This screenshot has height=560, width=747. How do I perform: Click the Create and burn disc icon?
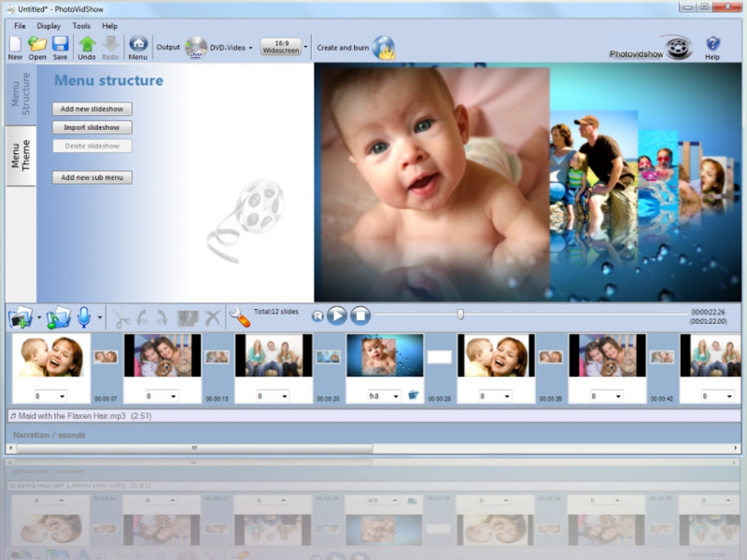[x=383, y=48]
